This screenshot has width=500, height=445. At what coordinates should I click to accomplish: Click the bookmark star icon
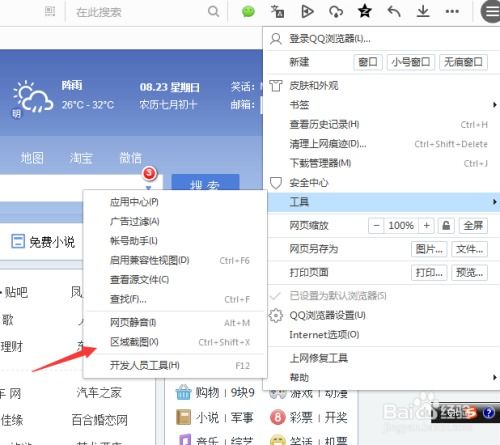[x=365, y=11]
